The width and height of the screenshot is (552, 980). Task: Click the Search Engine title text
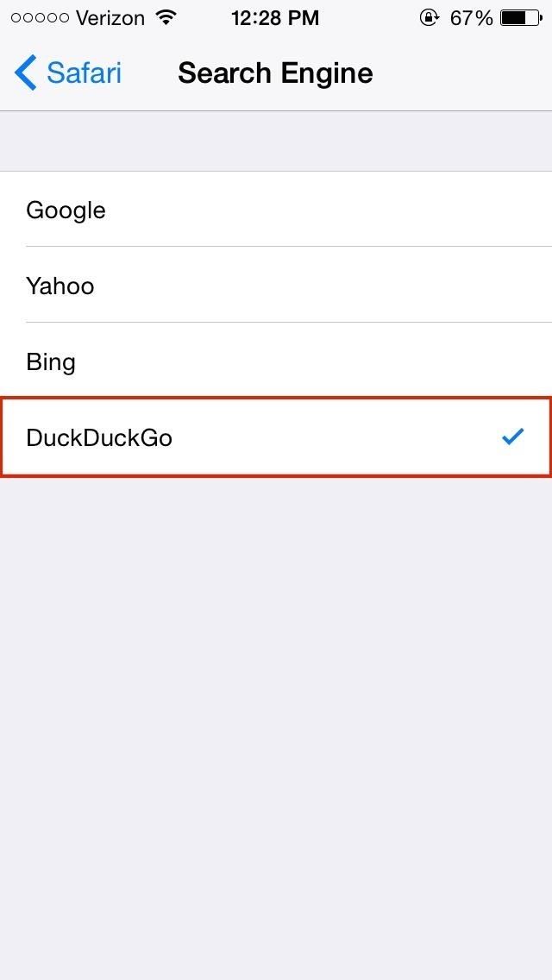[x=275, y=72]
